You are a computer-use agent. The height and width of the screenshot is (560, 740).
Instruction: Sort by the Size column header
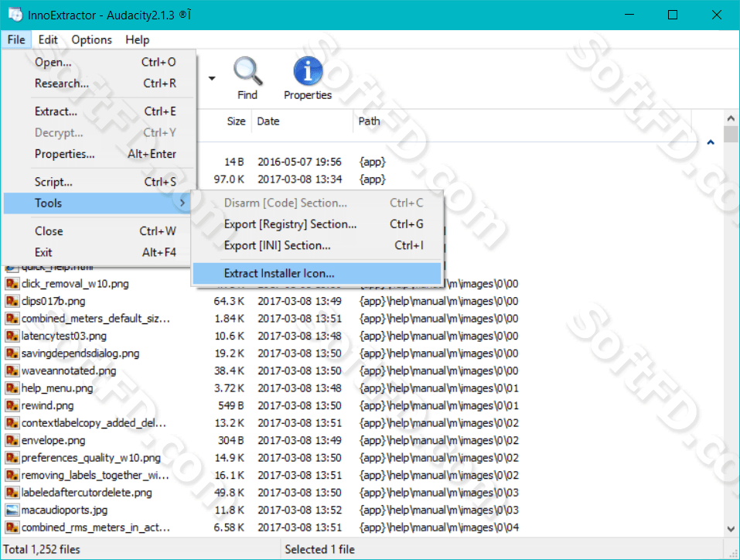click(x=236, y=121)
